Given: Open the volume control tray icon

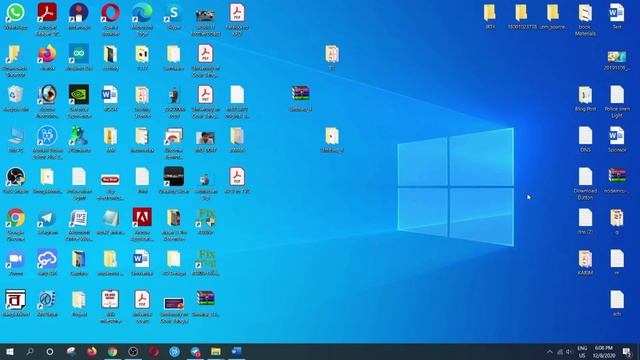Looking at the screenshot, I should (x=569, y=352).
